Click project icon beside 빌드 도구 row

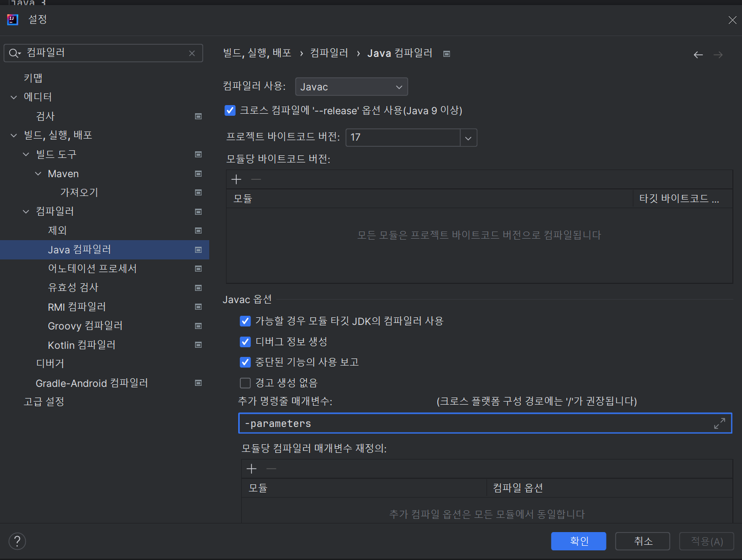click(x=199, y=154)
